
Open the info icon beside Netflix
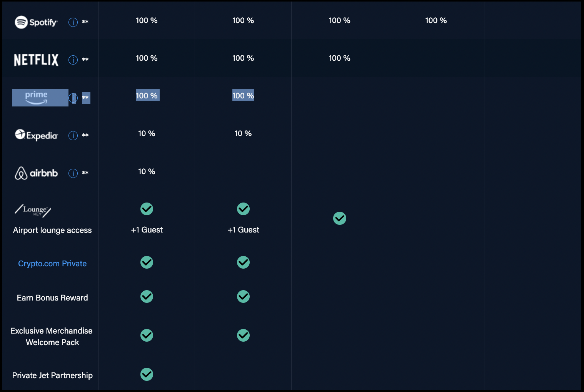click(73, 60)
